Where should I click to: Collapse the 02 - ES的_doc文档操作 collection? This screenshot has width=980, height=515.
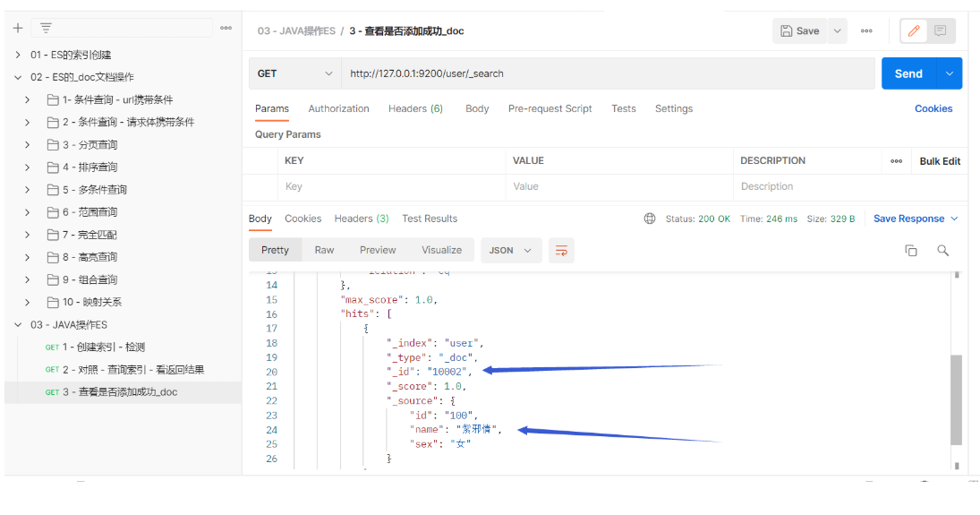click(18, 78)
